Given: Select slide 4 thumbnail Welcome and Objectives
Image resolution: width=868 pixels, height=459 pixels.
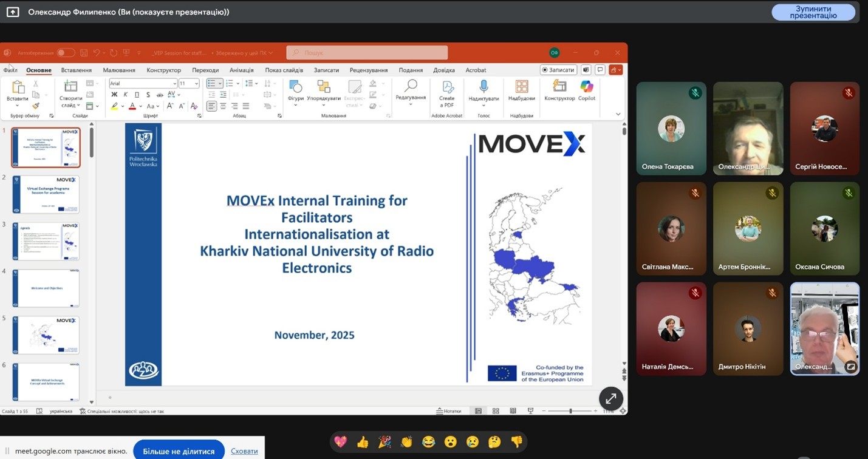Looking at the screenshot, I should click(x=46, y=288).
